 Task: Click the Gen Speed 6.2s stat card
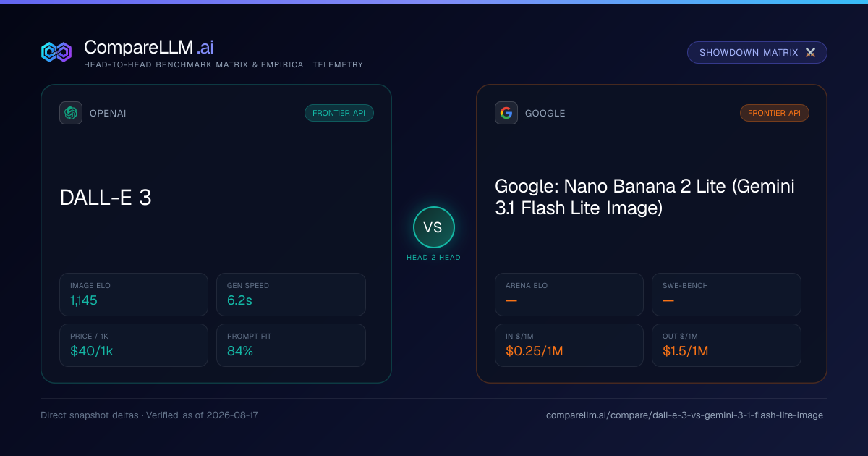pos(291,295)
